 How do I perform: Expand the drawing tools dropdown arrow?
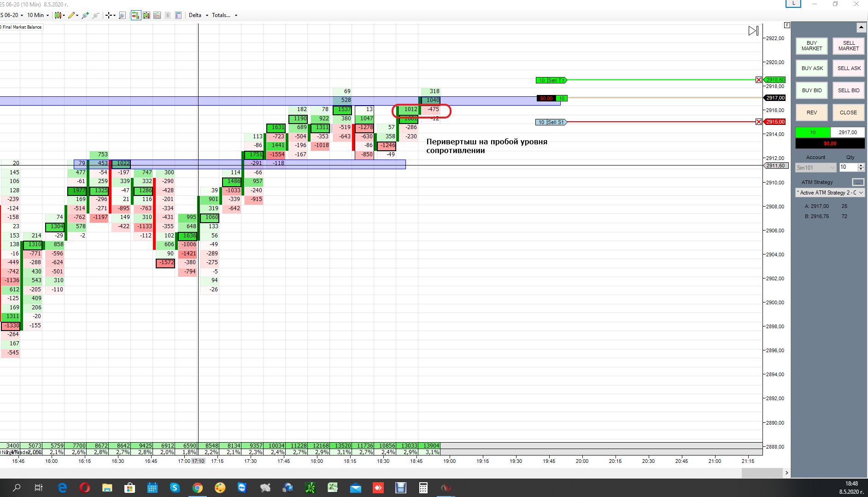77,15
